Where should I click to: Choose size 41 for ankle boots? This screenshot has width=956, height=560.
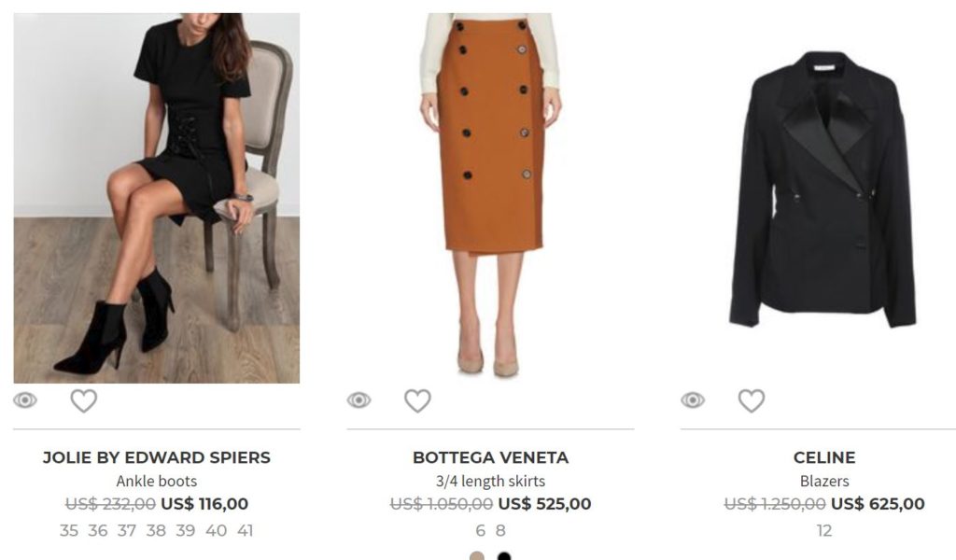point(246,531)
